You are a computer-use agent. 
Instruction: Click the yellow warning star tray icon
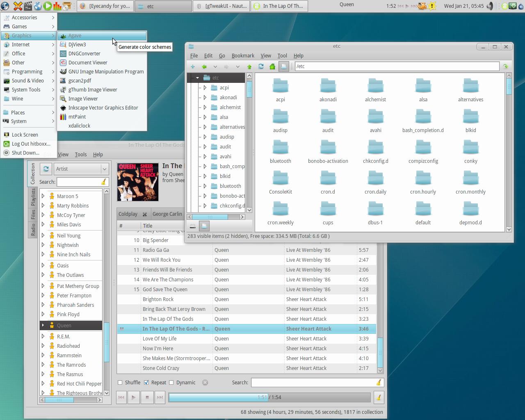[432, 6]
